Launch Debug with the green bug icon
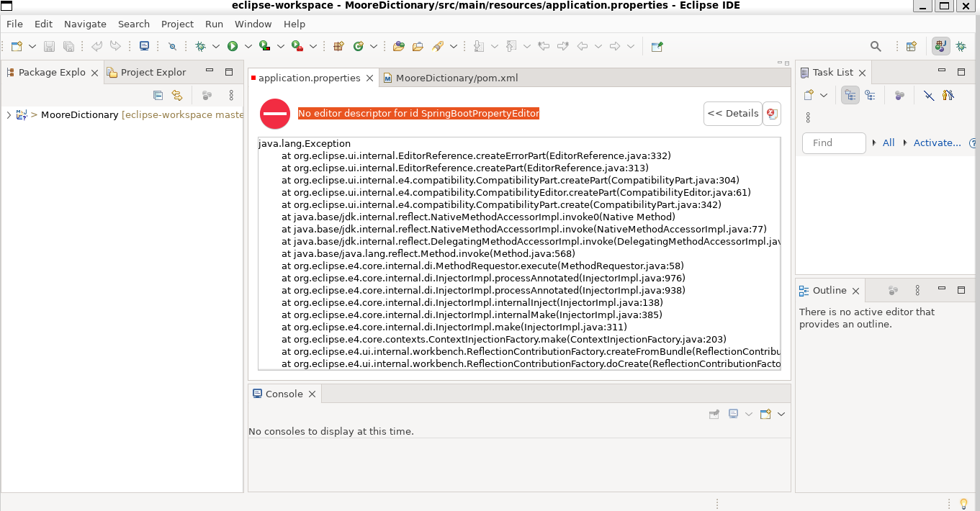The height and width of the screenshot is (511, 980). tap(201, 46)
